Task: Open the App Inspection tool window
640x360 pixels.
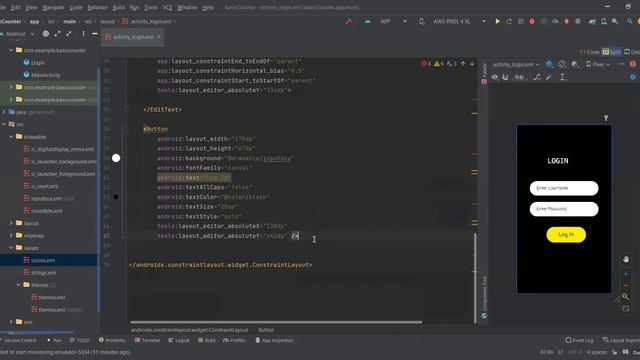Action: tap(274, 340)
